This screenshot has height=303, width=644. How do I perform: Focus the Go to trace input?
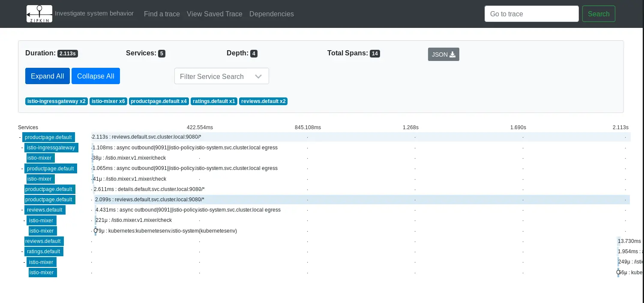point(531,14)
